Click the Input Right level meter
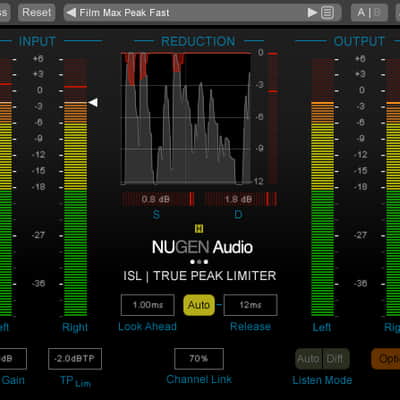Viewport: 400px width, 400px height. pyautogui.click(x=75, y=187)
